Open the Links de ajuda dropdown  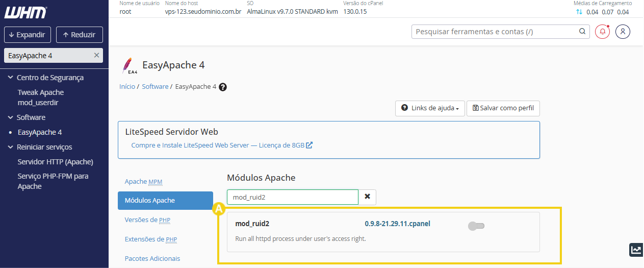430,108
